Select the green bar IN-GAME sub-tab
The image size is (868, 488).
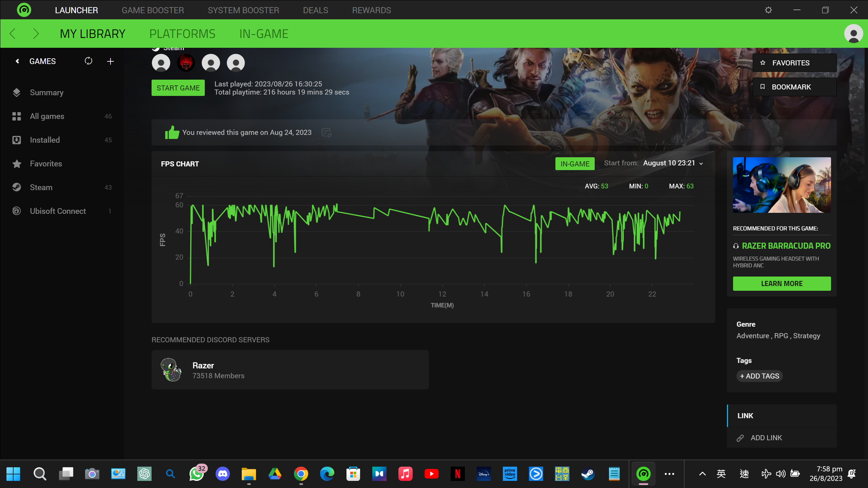coord(264,34)
